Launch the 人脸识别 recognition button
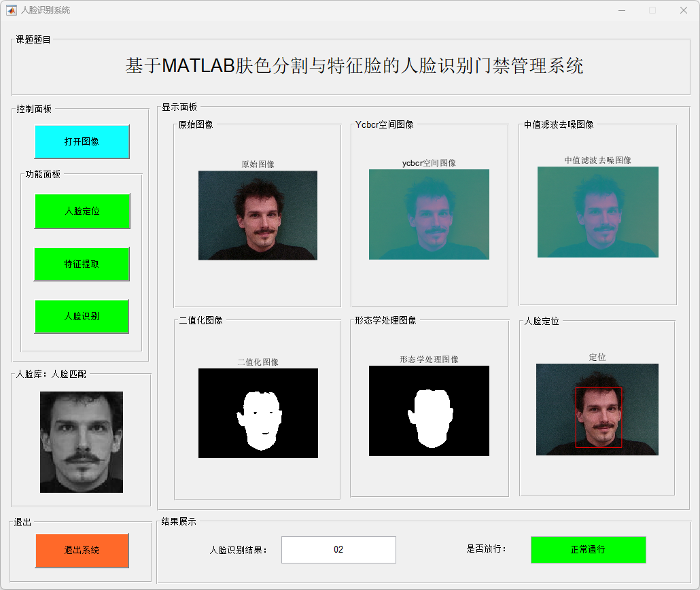The image size is (700, 590). pos(82,316)
